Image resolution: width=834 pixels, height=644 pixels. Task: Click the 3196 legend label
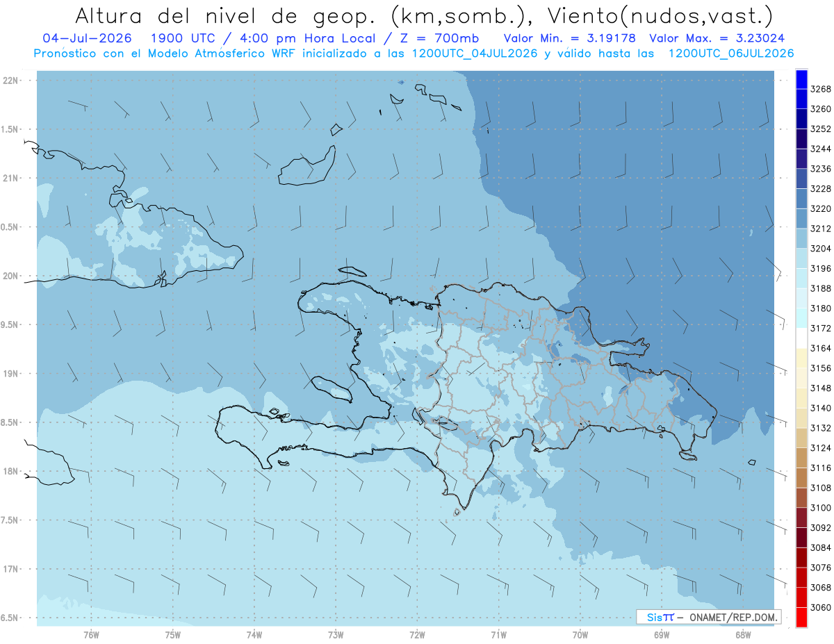pos(821,268)
